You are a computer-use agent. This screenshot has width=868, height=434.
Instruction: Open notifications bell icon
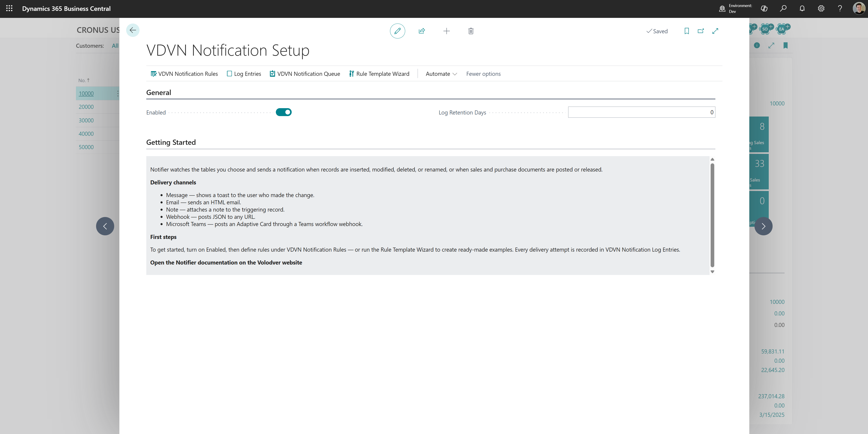(x=802, y=8)
